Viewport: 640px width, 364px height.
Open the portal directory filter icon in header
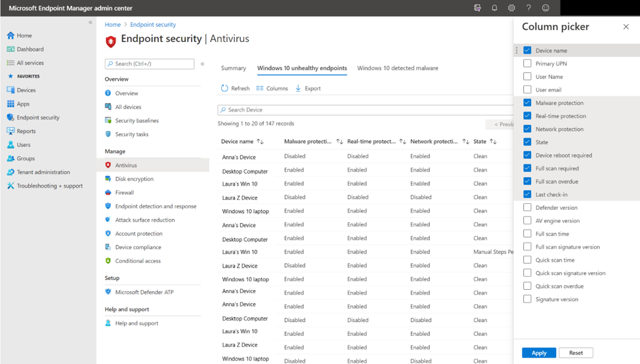(x=477, y=8)
